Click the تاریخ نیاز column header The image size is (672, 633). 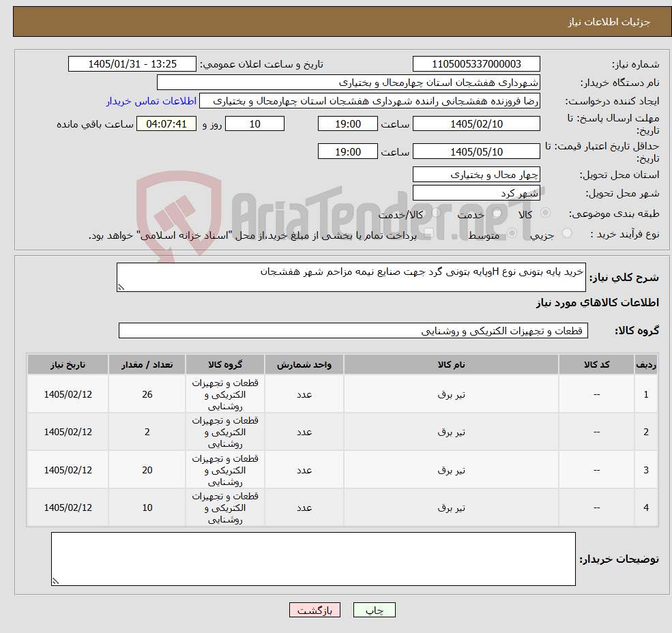[68, 365]
